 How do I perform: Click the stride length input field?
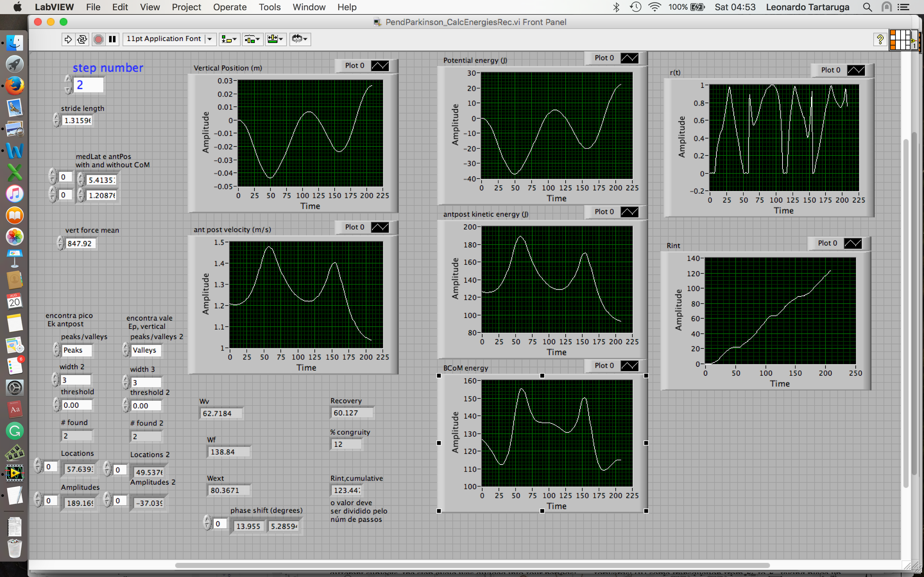coord(77,120)
